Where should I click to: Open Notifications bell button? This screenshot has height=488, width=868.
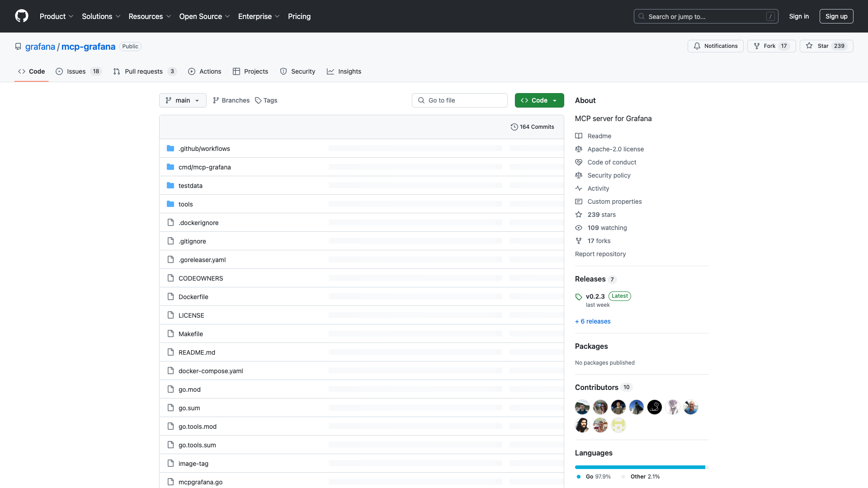pyautogui.click(x=715, y=46)
